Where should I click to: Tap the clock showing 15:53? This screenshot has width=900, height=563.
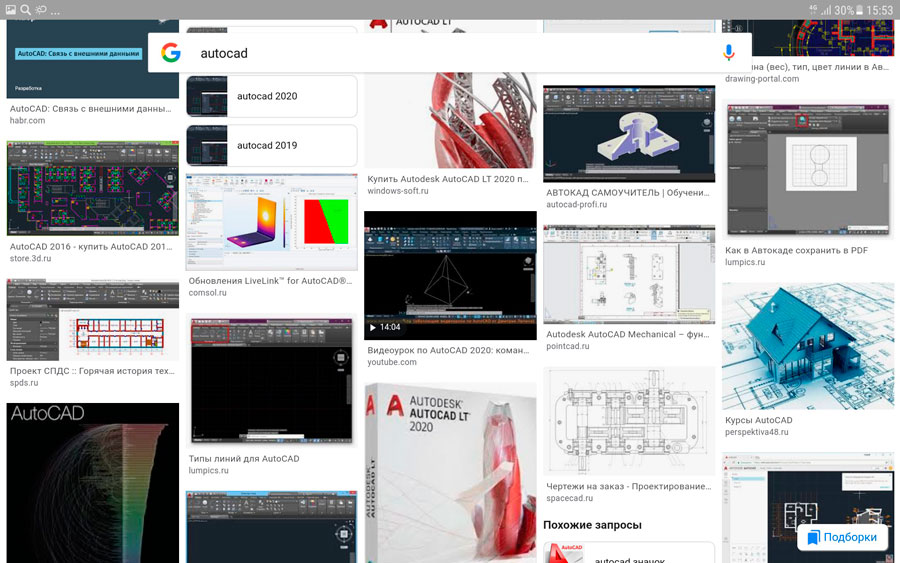879,10
